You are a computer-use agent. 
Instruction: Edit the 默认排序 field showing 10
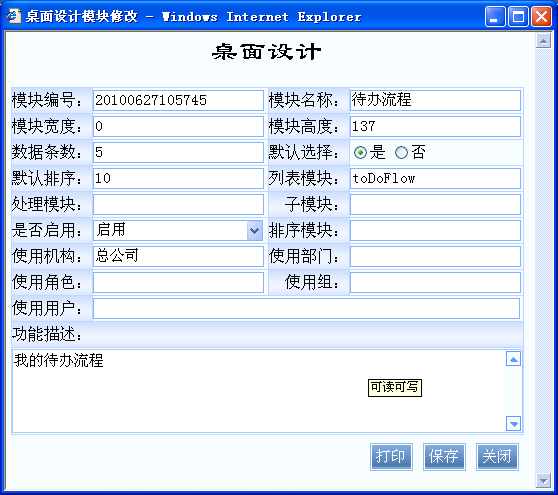tap(178, 178)
